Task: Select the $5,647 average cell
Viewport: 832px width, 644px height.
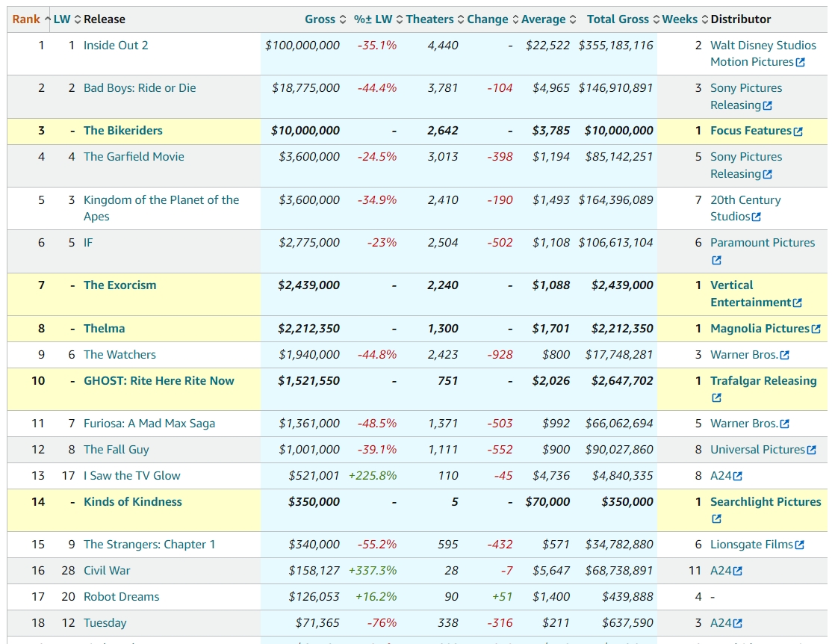Action: [x=551, y=570]
